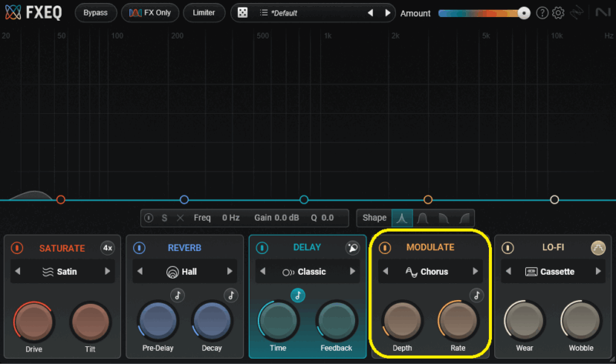Image resolution: width=616 pixels, height=364 pixels.
Task: Click the random preset dice icon
Action: pos(241,13)
